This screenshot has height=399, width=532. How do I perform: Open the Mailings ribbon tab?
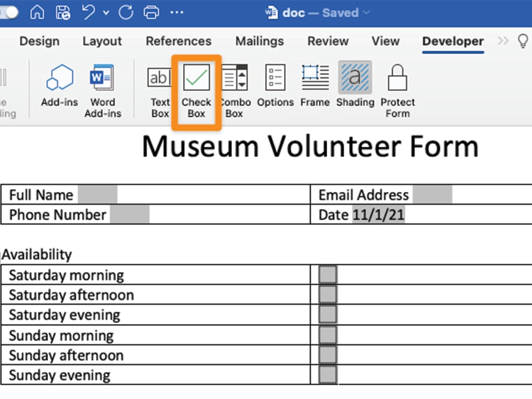tap(260, 41)
